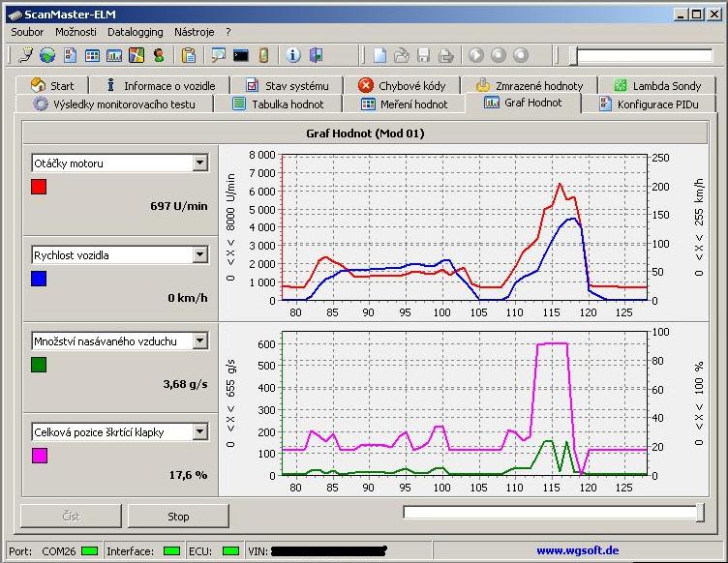Expand the Otáčky motoru dropdown
The image size is (728, 563).
coord(199,163)
